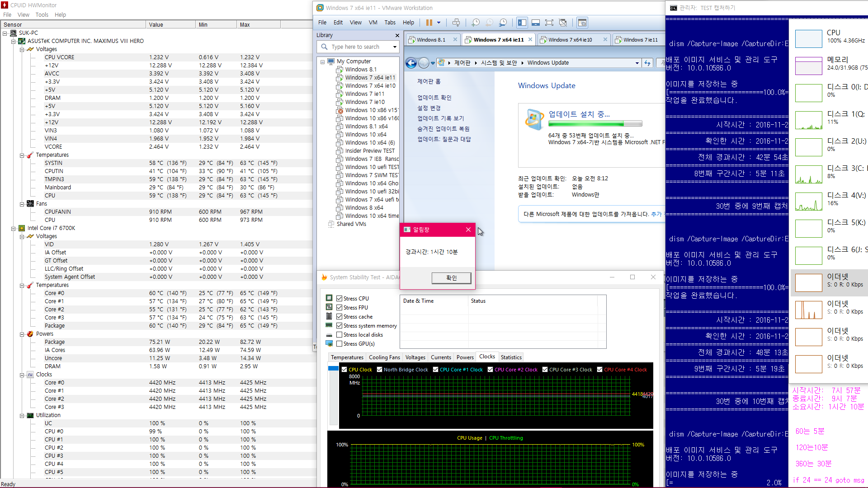Open the address bar history dropdown
The height and width of the screenshot is (488, 868).
[637, 63]
